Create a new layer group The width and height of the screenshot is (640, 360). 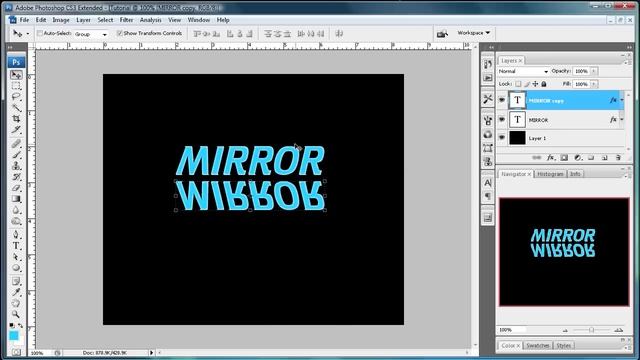coord(591,158)
